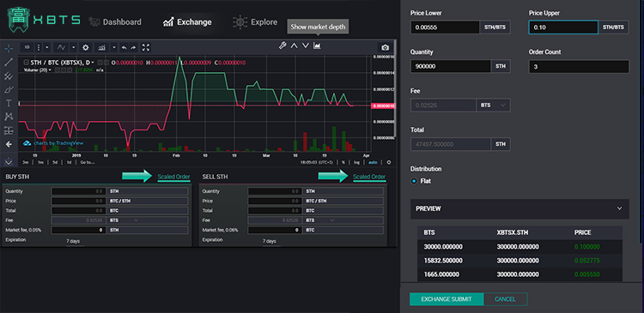Go to Exchange tab

click(x=187, y=22)
